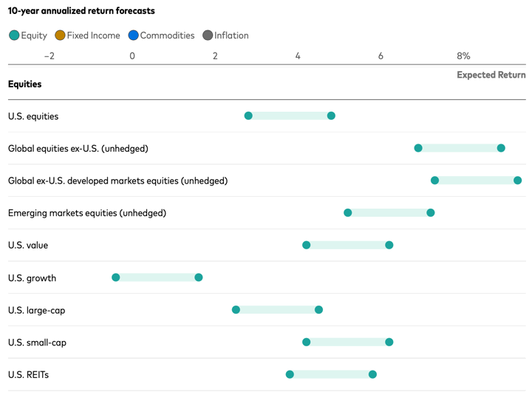532x398 pixels.
Task: Click the U.S. small-cap range bar
Action: coord(348,343)
